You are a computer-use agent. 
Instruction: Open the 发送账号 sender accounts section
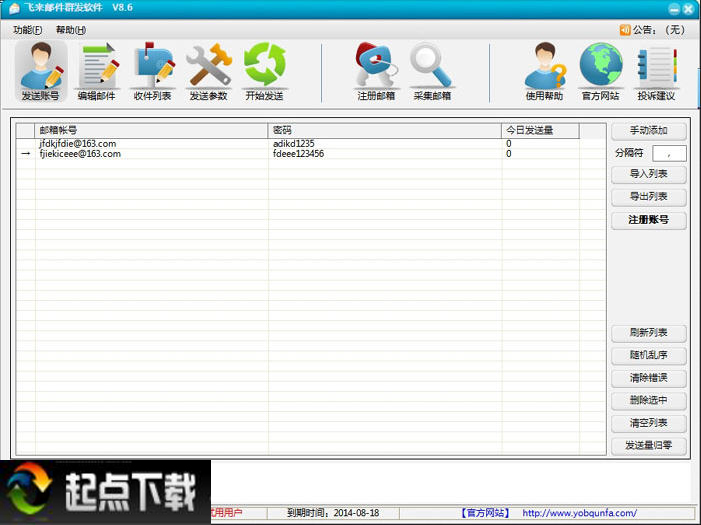[x=41, y=71]
